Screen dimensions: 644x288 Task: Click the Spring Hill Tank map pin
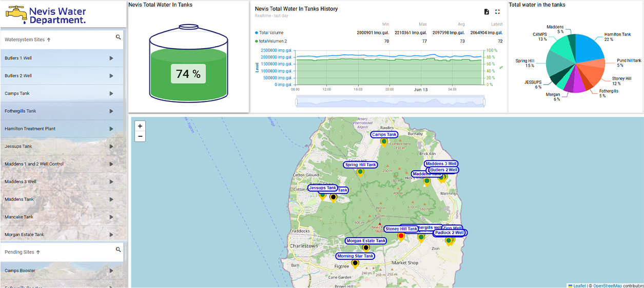tap(360, 172)
